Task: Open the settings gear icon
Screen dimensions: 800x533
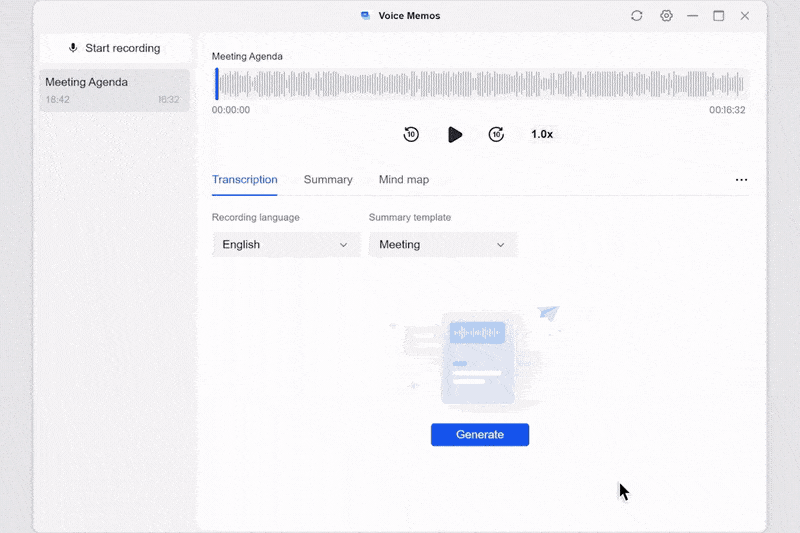Action: pos(666,16)
